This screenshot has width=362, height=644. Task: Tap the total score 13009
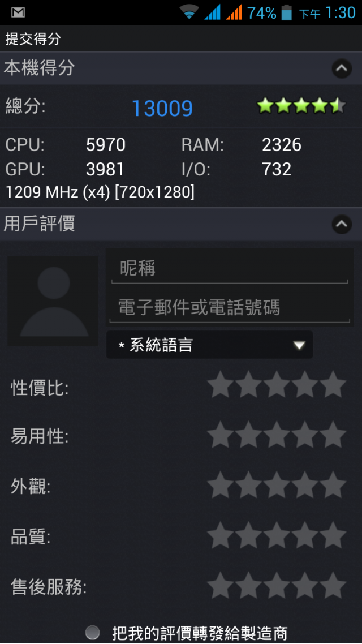click(162, 109)
